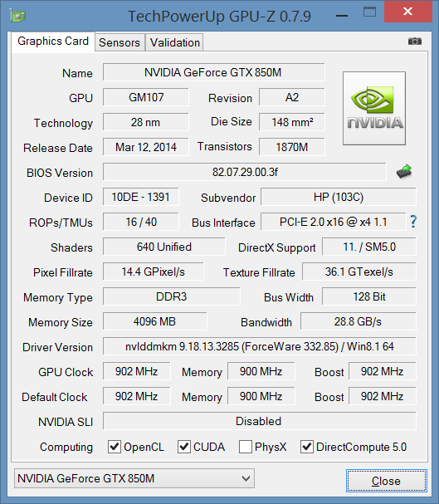Maximize the GPU-Z window

369,12
